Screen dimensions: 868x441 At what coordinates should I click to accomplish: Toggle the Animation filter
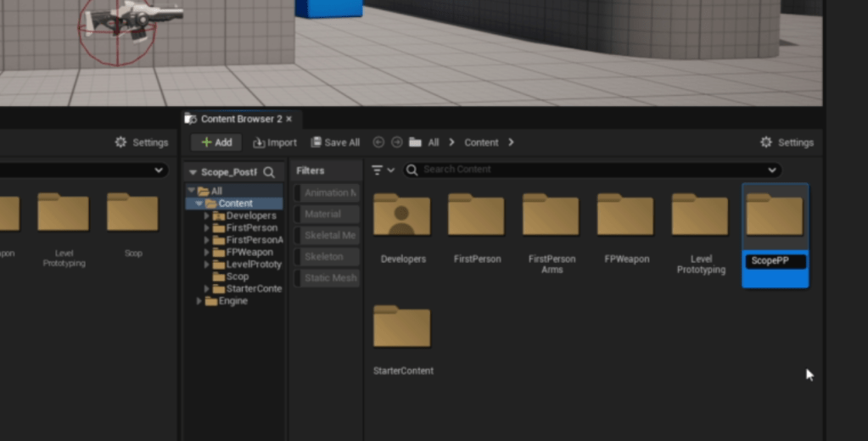click(327, 193)
